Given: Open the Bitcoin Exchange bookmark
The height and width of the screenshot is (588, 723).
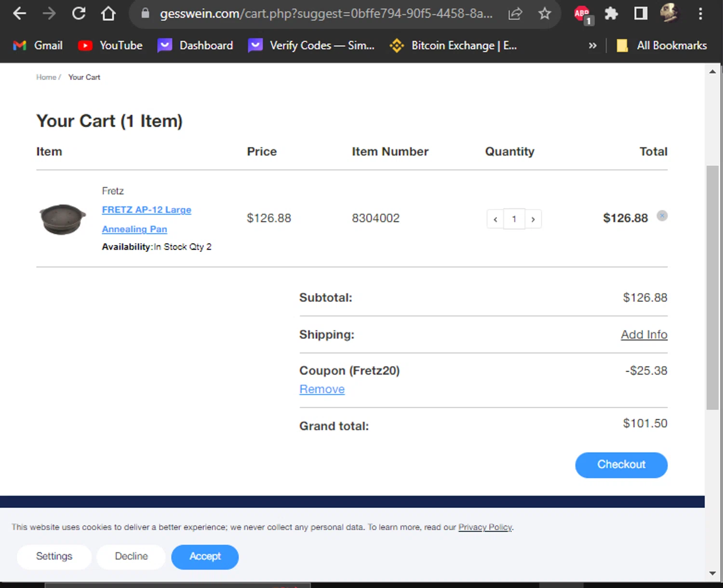Looking at the screenshot, I should pyautogui.click(x=453, y=45).
